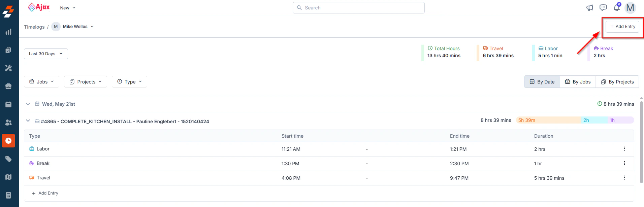
Task: Switch to By Date view
Action: 542,82
